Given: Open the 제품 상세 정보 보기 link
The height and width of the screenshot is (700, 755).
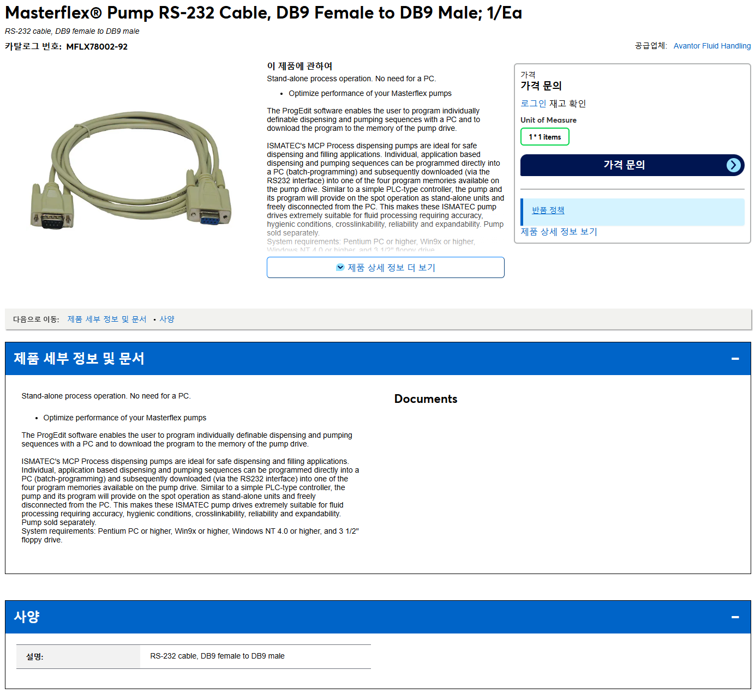Looking at the screenshot, I should 559,232.
